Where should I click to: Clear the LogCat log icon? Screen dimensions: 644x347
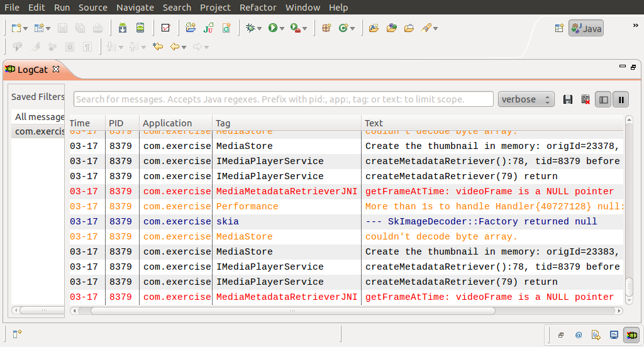tap(586, 99)
